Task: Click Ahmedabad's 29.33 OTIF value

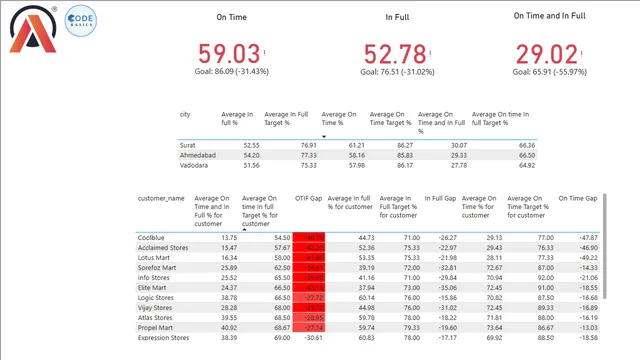Action: point(459,155)
